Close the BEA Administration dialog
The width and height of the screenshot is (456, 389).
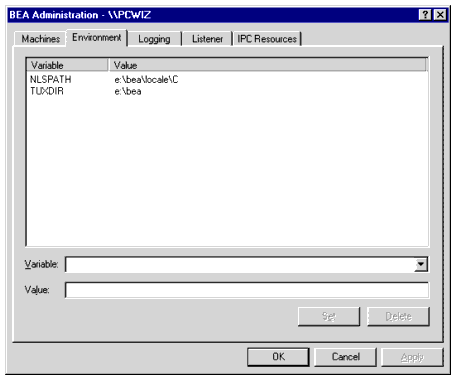pos(440,15)
